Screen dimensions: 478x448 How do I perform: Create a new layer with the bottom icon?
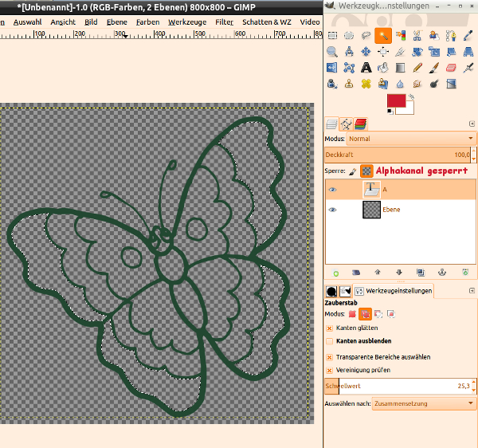[x=335, y=273]
